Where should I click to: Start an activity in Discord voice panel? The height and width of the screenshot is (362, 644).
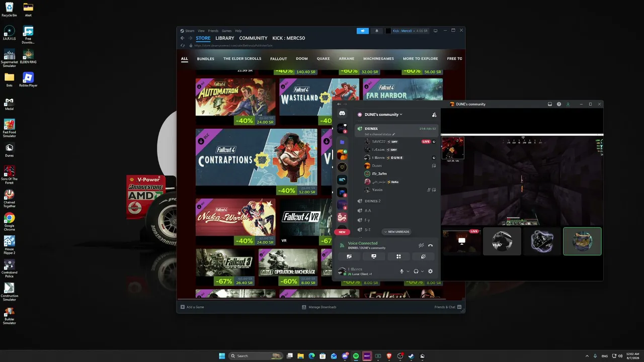click(398, 256)
